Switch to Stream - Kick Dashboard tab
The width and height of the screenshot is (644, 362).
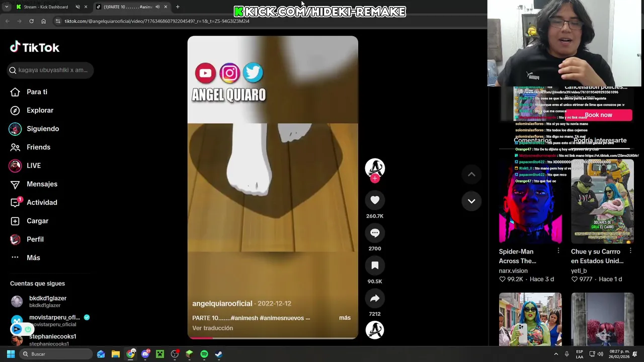(45, 7)
